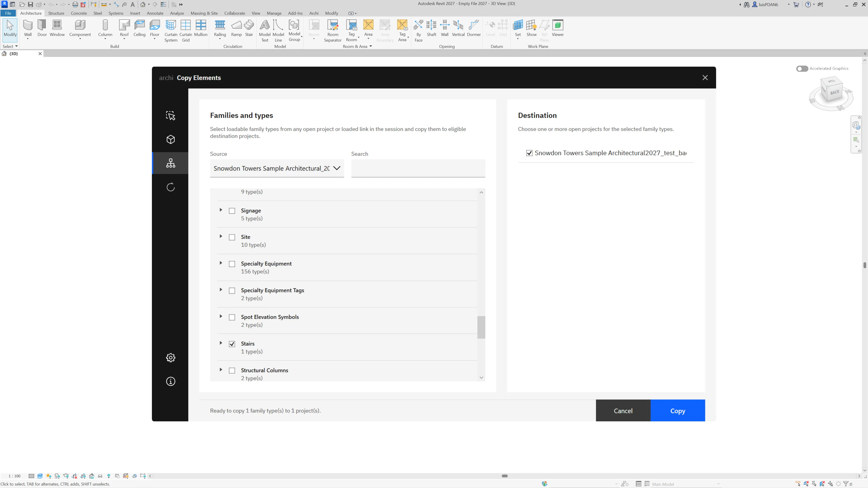The image size is (868, 488).
Task: Open the Work Plane Viewer
Action: coord(558,28)
